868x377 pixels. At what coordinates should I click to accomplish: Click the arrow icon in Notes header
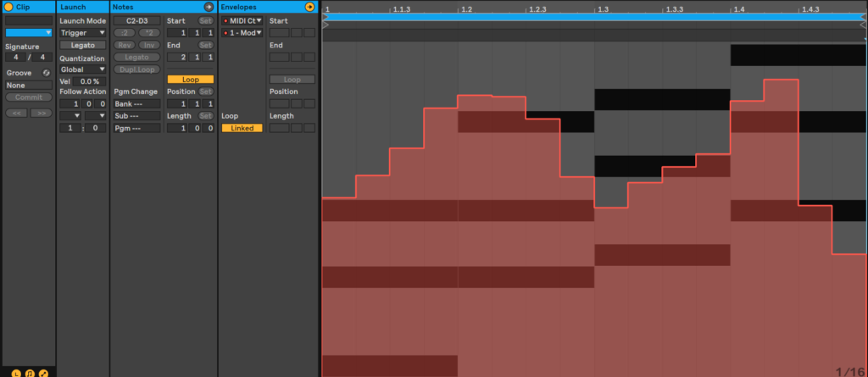[209, 7]
